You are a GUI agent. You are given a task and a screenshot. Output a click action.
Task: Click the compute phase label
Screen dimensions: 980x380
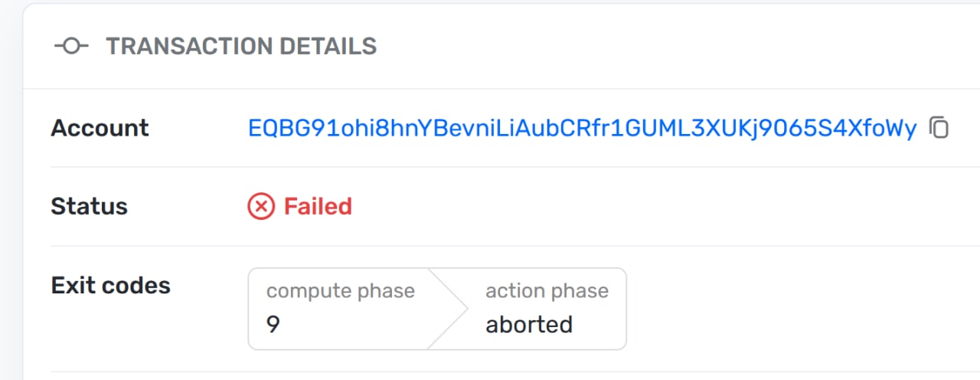[x=341, y=291]
